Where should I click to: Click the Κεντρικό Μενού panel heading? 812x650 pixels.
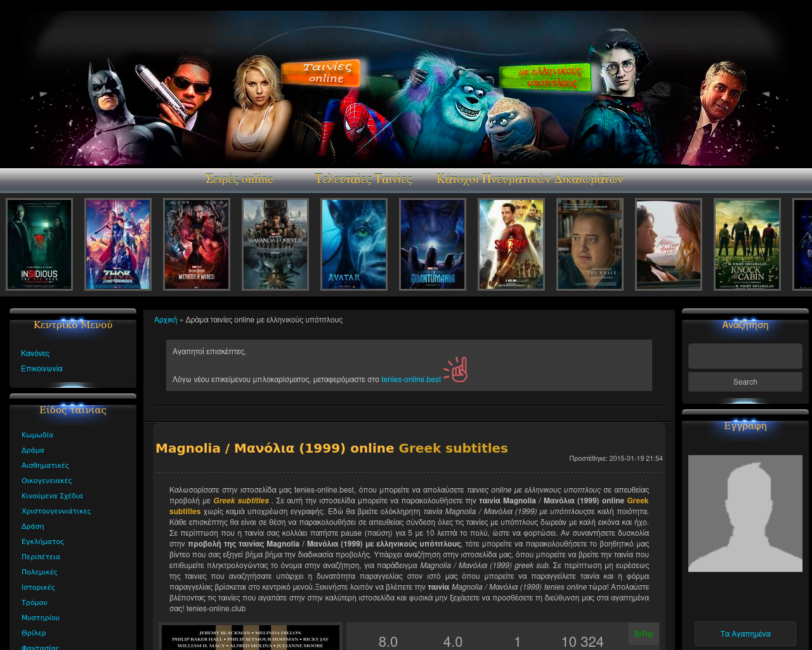73,325
